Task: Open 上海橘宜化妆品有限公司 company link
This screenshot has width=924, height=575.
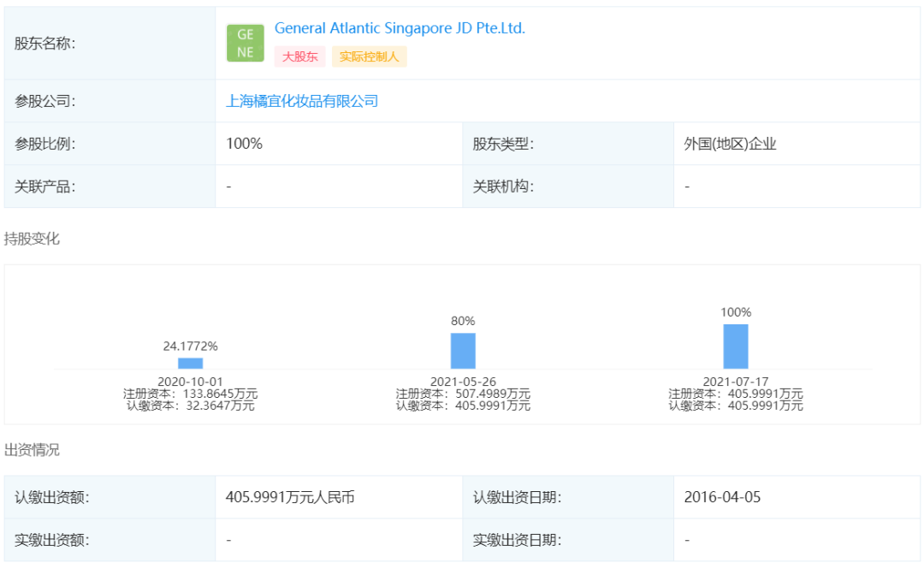Action: 302,101
